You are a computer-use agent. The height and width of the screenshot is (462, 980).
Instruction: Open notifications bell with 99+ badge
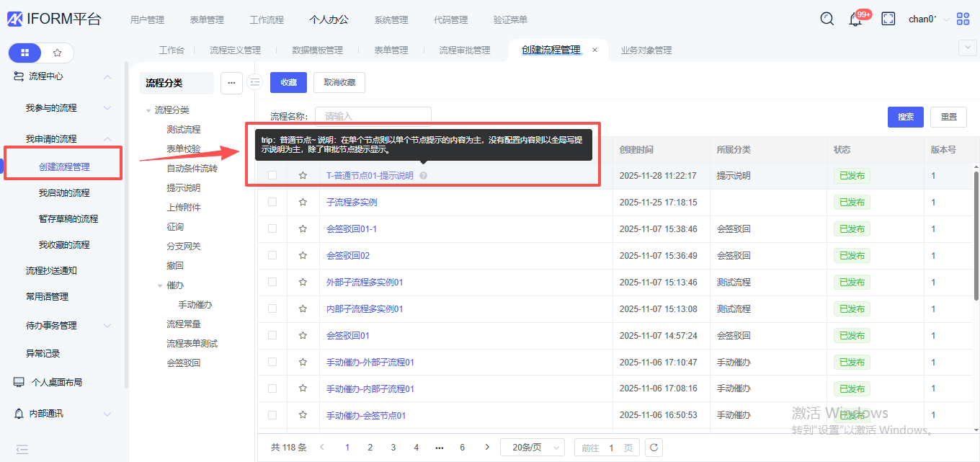[855, 19]
